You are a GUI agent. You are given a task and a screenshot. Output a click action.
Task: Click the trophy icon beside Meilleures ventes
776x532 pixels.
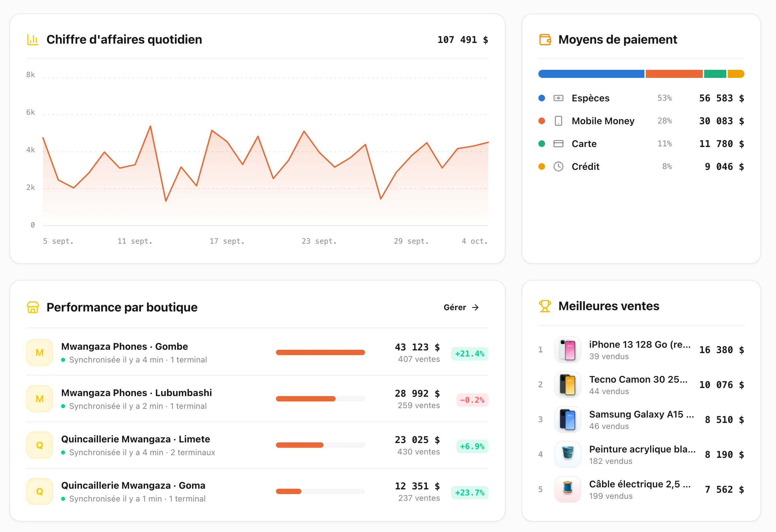[545, 306]
